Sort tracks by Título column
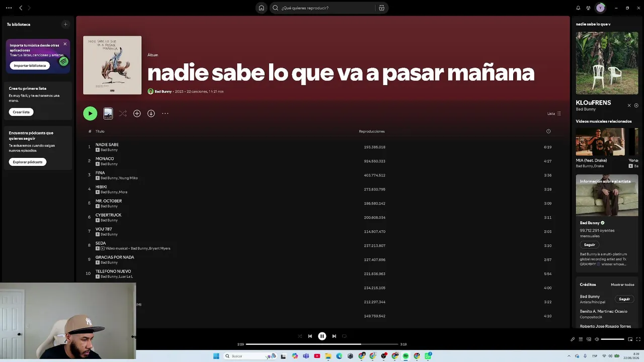The height and width of the screenshot is (362, 644). click(x=100, y=131)
